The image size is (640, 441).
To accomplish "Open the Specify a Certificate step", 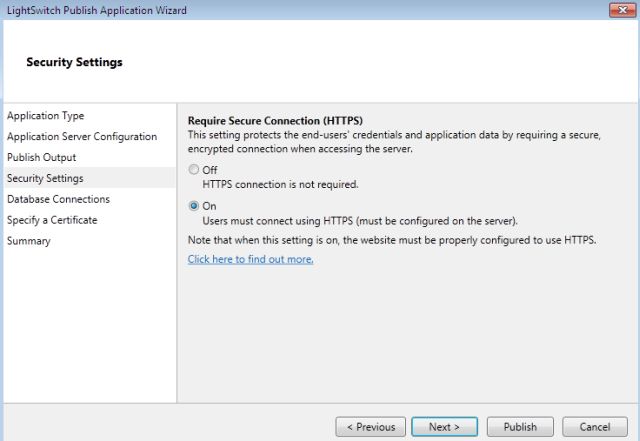I will coord(52,220).
